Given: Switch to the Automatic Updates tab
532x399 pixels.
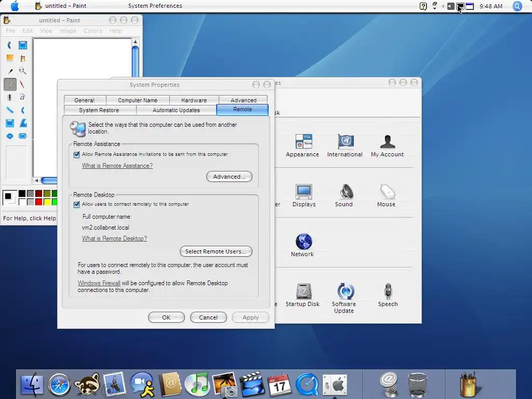Looking at the screenshot, I should coord(177,110).
